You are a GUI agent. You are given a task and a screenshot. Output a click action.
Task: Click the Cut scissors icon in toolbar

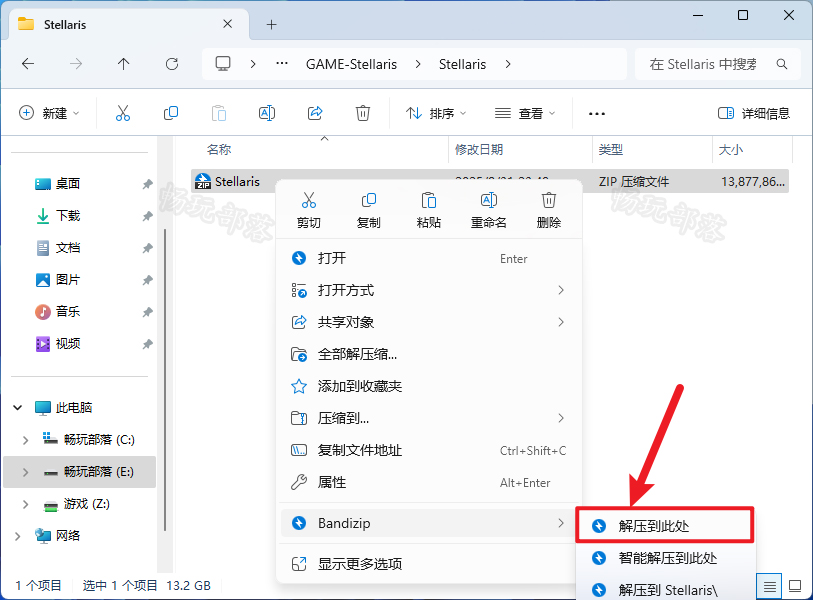point(123,113)
